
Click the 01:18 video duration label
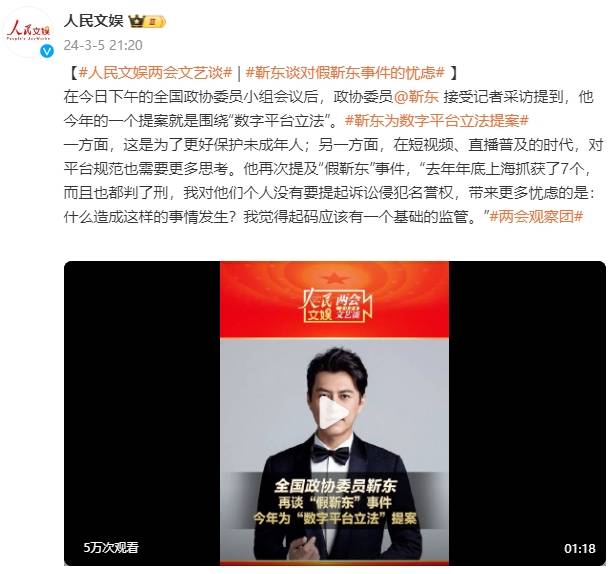click(x=580, y=548)
